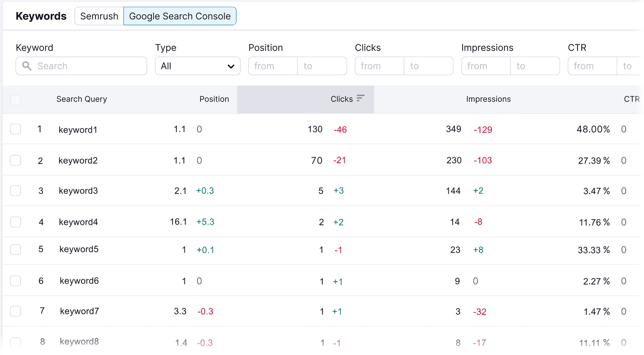Toggle the select-all checkbox in table header
The height and width of the screenshot is (355, 644).
click(16, 100)
